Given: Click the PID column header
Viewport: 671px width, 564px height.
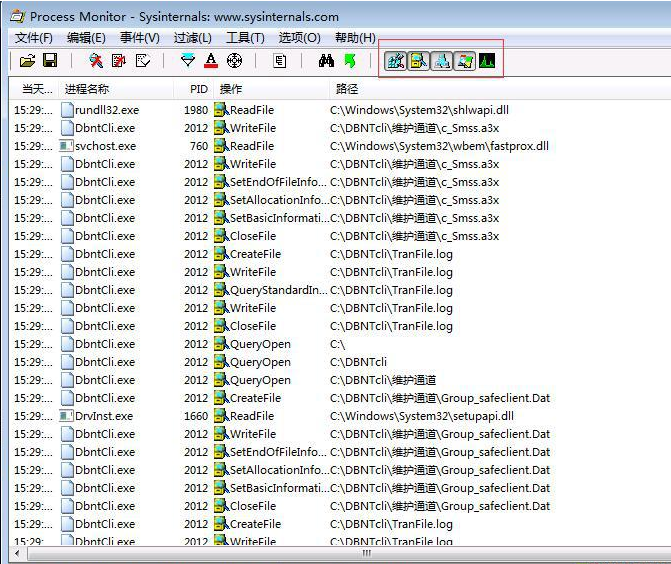Looking at the screenshot, I should point(193,89).
